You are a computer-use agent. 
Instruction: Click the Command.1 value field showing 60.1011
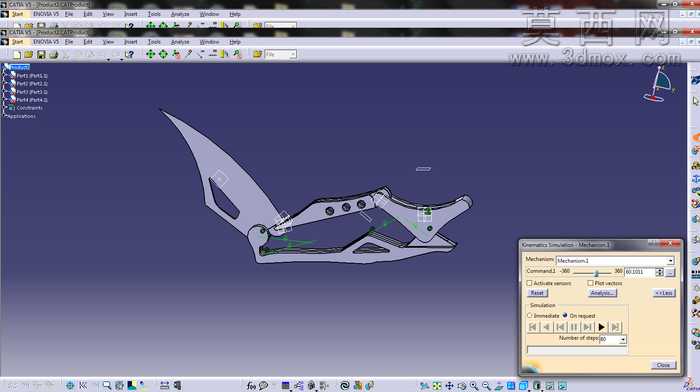click(x=640, y=272)
